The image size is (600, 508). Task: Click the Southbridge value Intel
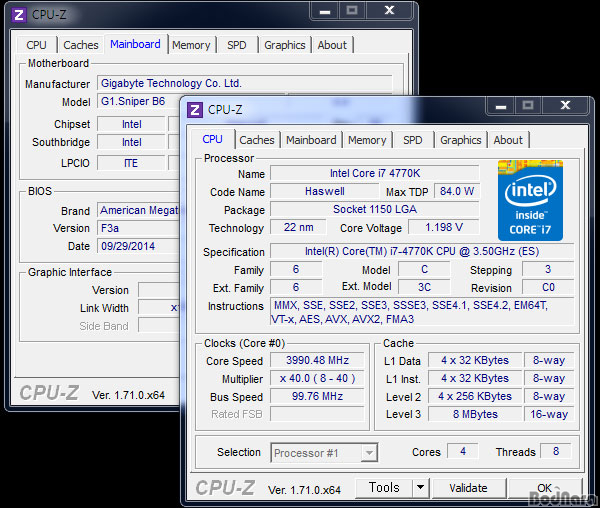(x=131, y=142)
